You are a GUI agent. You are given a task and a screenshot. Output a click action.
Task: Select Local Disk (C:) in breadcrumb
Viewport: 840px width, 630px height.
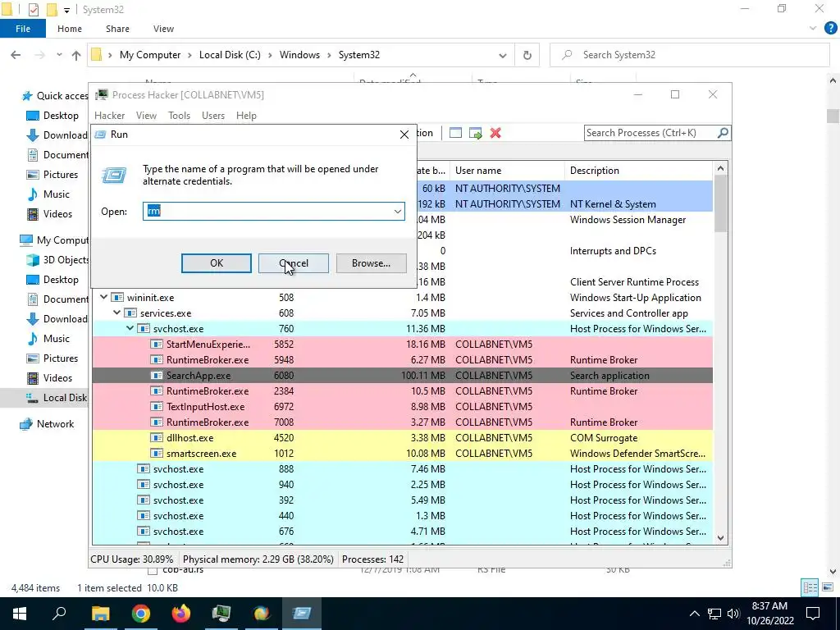230,55
